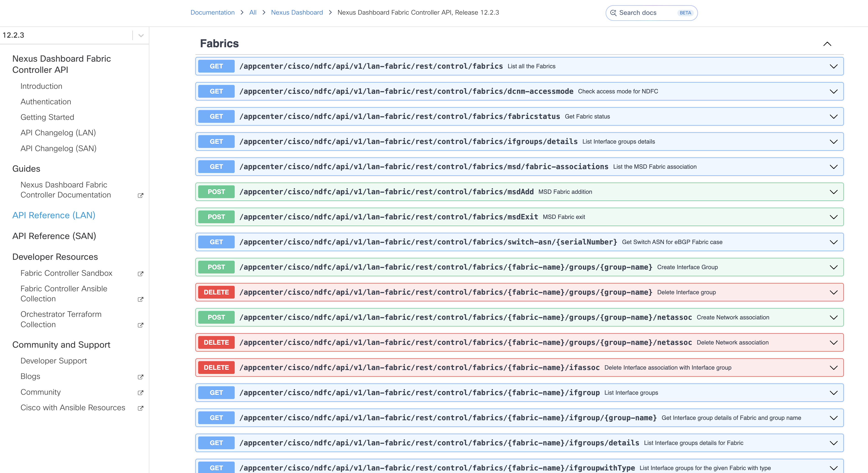Click the BETA badge in search box
This screenshot has width=868, height=473.
click(685, 13)
